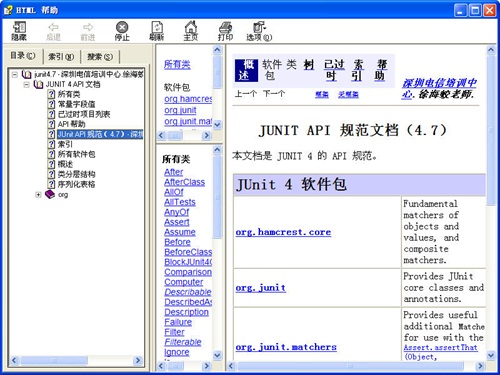Open the 所有类 link in package frame
The height and width of the screenshot is (375, 500).
[x=177, y=64]
